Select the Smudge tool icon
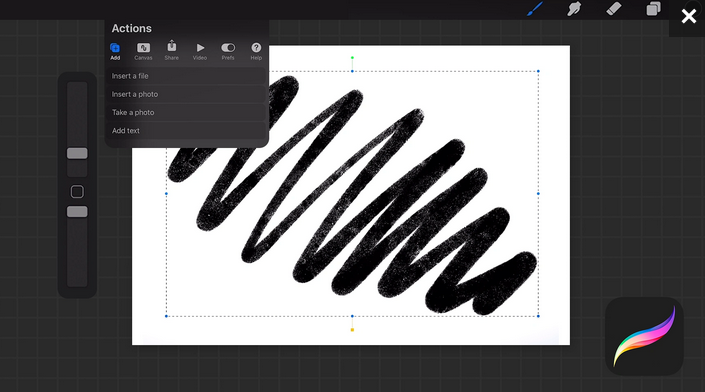Image resolution: width=705 pixels, height=392 pixels. pos(574,9)
